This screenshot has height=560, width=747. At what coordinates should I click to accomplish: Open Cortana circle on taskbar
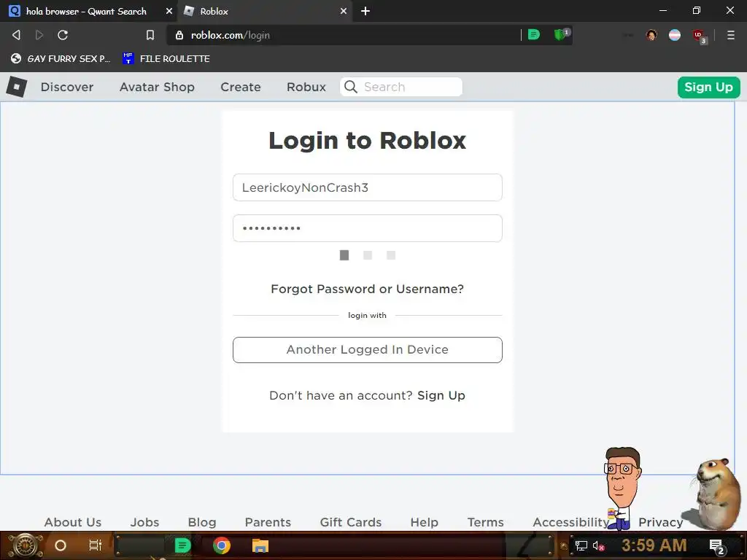pyautogui.click(x=61, y=545)
